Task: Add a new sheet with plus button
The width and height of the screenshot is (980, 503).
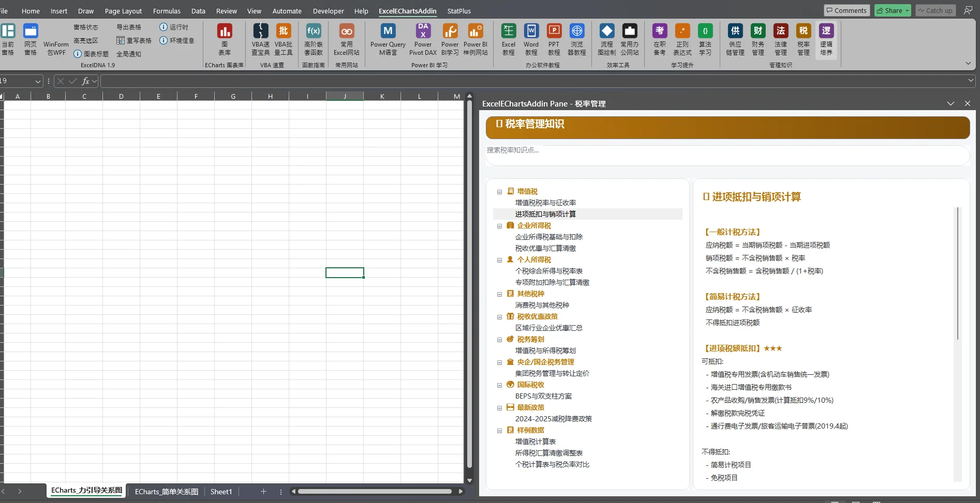Action: (263, 492)
